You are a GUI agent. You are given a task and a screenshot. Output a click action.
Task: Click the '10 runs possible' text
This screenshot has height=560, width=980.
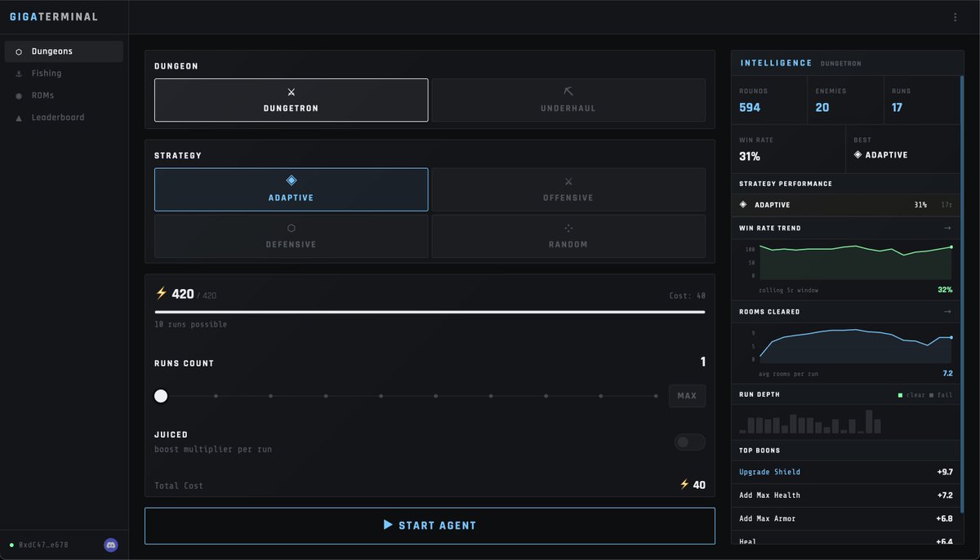pos(190,324)
